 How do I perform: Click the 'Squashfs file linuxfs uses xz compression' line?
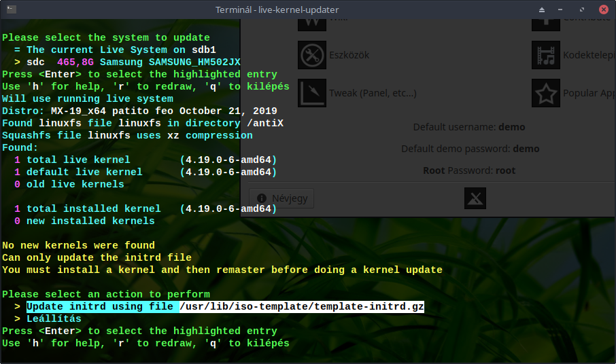pos(127,135)
